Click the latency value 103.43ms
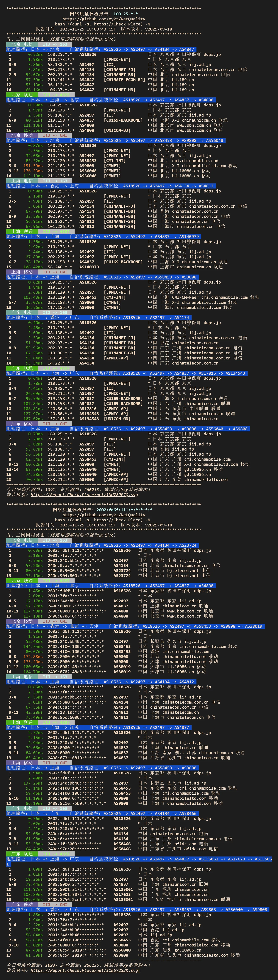Image resolution: width=278 pixels, height=980 pixels. pyautogui.click(x=33, y=297)
